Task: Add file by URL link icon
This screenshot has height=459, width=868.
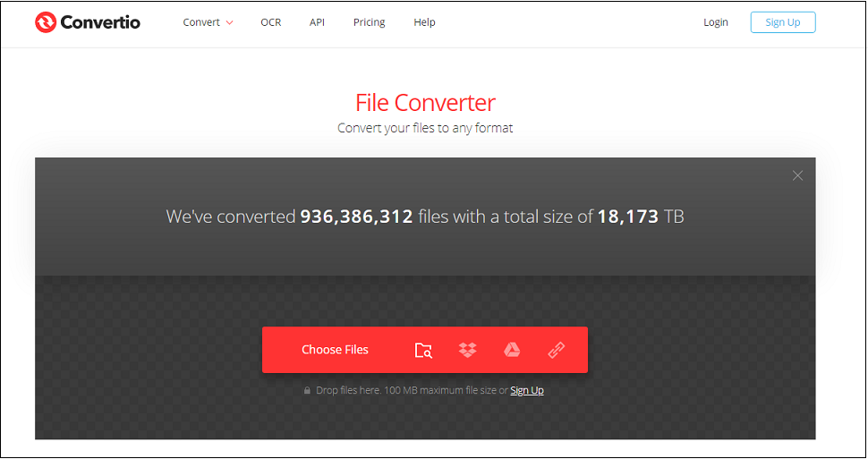Action: (x=557, y=350)
